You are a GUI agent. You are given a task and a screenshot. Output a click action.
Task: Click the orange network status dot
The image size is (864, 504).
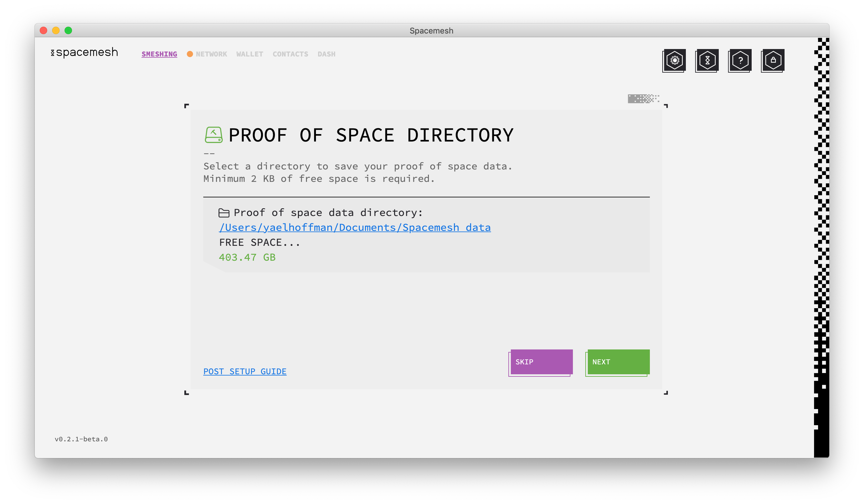coord(190,54)
